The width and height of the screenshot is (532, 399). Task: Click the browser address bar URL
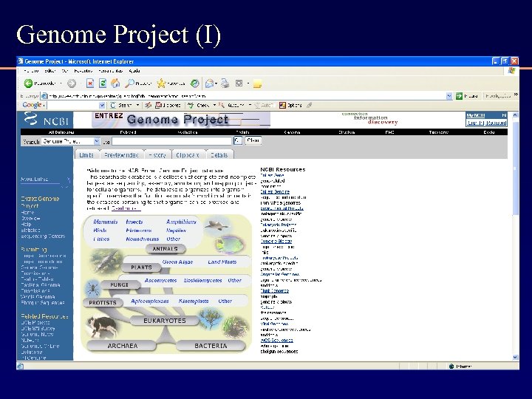click(x=127, y=96)
